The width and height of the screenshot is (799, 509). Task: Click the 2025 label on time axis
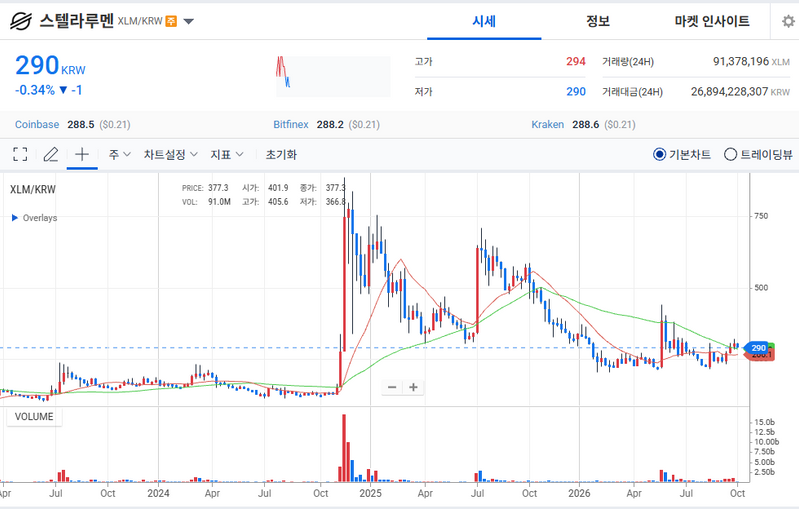pos(370,493)
